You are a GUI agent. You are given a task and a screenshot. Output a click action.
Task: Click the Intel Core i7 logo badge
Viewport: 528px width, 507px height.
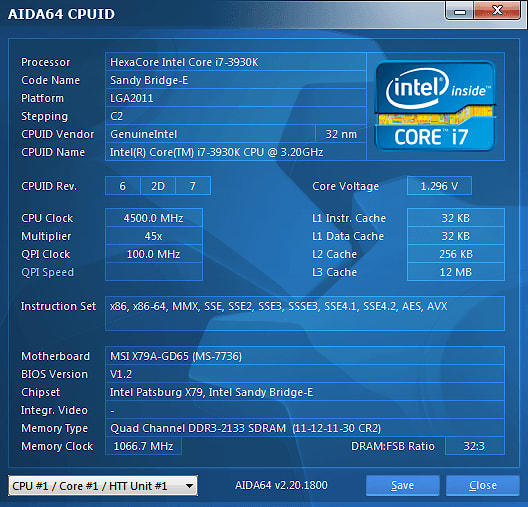pos(435,106)
